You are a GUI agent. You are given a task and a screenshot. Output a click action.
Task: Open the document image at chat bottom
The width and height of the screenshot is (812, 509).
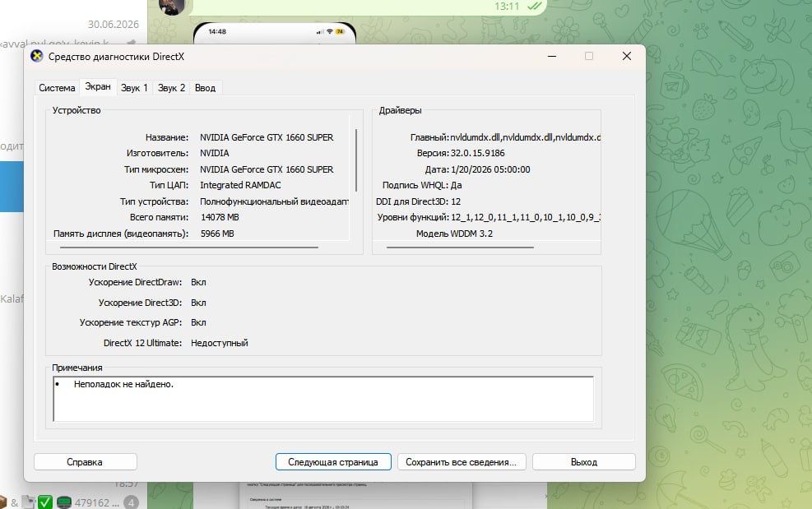356,496
